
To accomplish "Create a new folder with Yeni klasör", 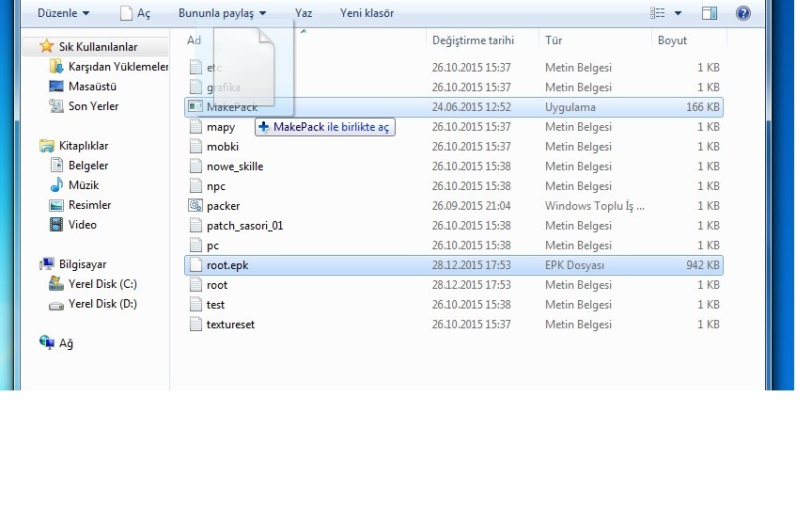I will (x=367, y=13).
